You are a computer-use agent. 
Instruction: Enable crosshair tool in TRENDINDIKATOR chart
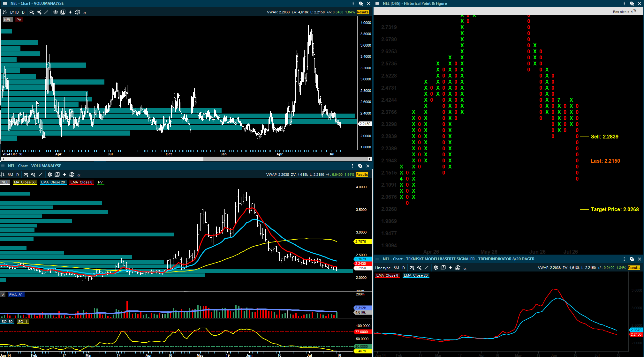click(x=451, y=268)
